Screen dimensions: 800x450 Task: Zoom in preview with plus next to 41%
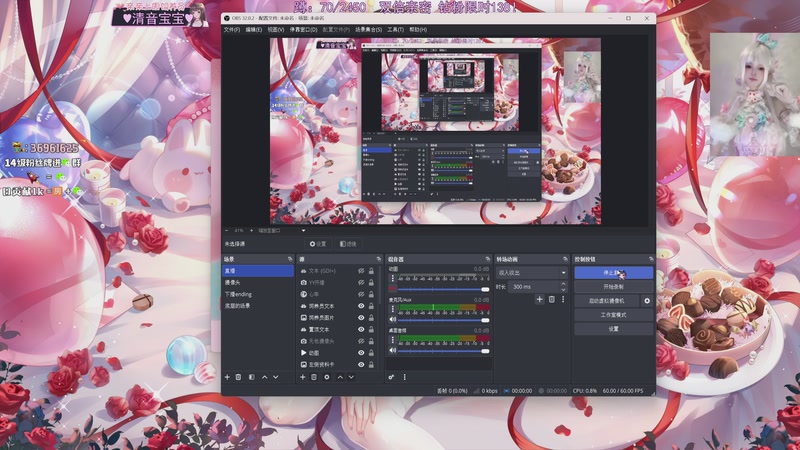pyautogui.click(x=251, y=231)
